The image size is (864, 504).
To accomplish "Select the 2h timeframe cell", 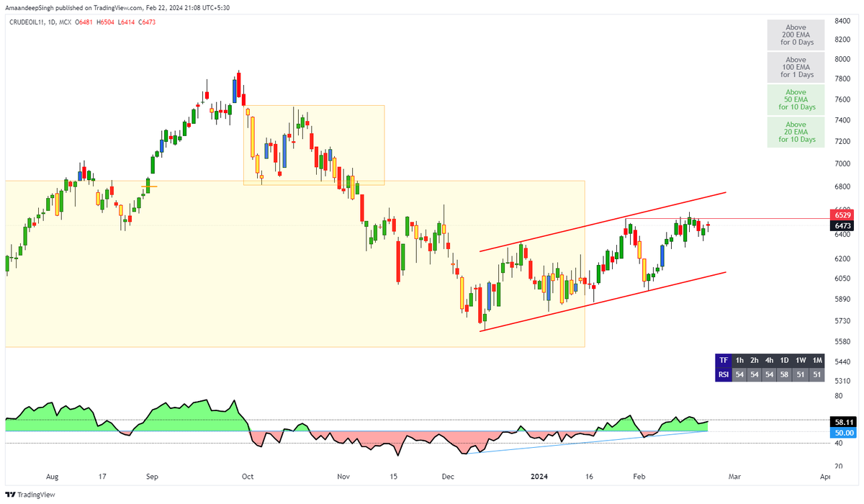I will 755,360.
